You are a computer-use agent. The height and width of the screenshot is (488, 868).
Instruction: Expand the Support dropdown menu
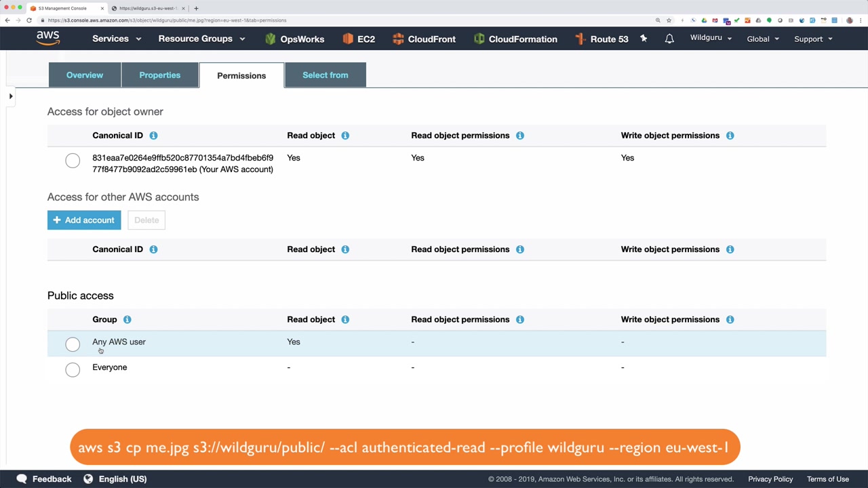click(813, 39)
